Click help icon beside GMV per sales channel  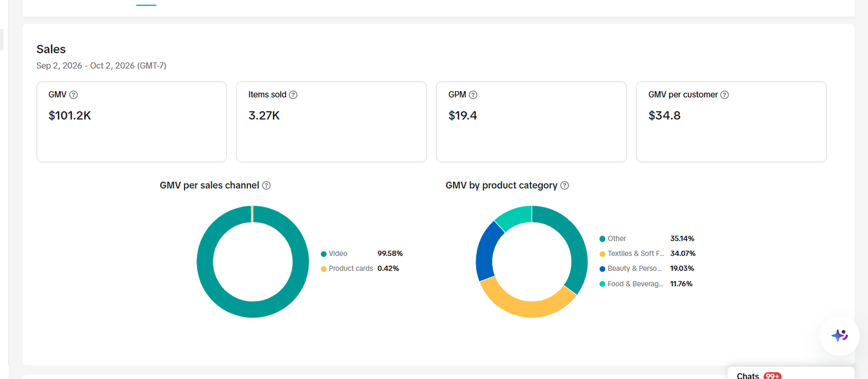[266, 185]
